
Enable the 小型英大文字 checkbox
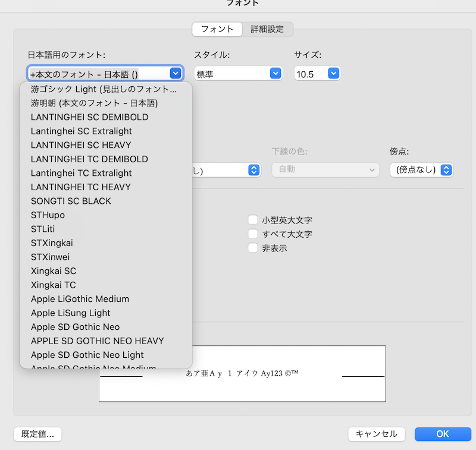[252, 219]
